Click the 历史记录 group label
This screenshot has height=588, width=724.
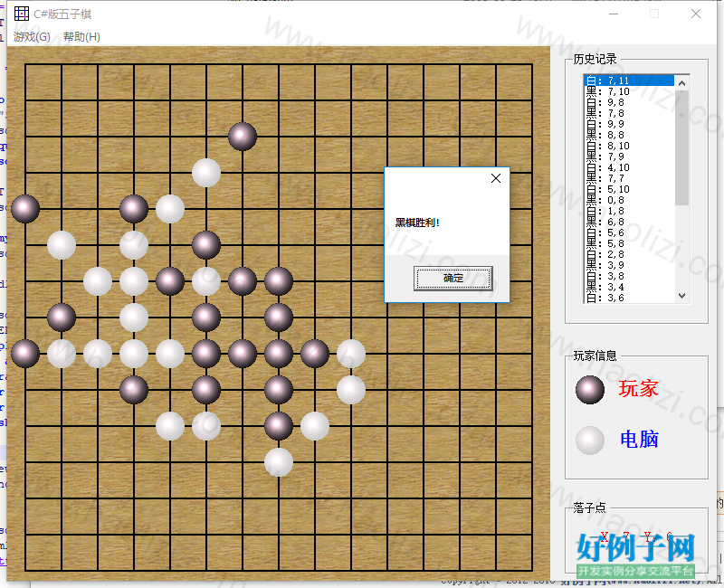(x=595, y=59)
